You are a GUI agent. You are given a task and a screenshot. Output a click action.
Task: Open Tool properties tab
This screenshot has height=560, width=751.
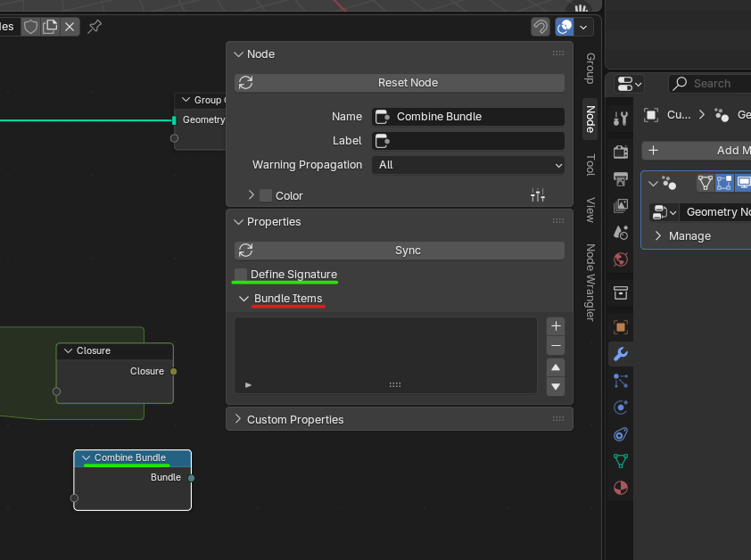[x=621, y=118]
